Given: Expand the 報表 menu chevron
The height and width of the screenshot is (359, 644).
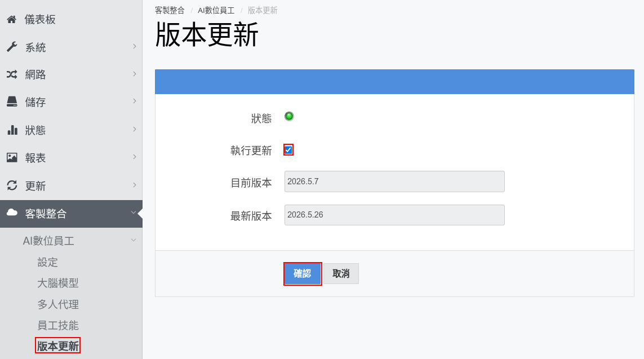Looking at the screenshot, I should click(x=134, y=157).
